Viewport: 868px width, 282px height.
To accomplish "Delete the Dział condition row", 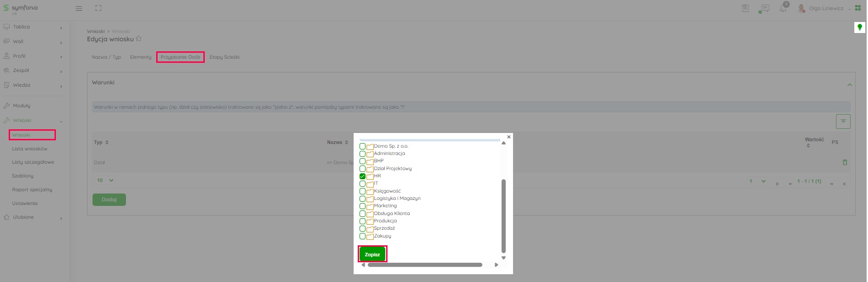I will (x=845, y=162).
